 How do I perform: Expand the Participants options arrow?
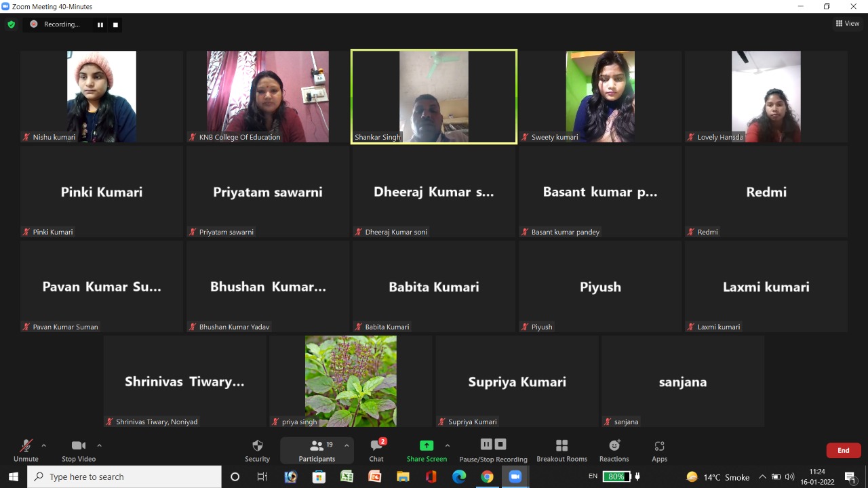point(347,445)
